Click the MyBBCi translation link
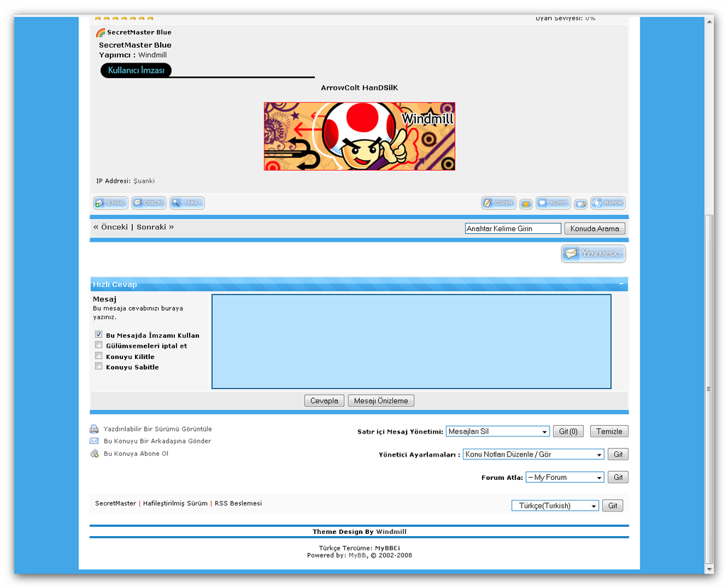The image size is (728, 588). (x=387, y=548)
